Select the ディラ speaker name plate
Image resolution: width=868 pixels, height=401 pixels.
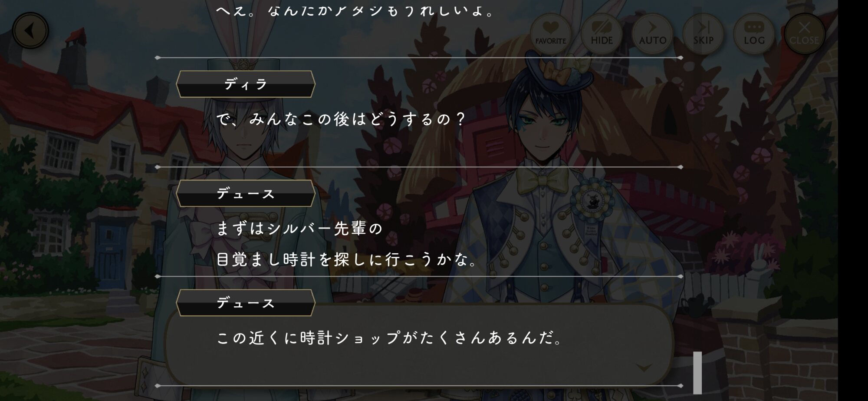pos(245,84)
